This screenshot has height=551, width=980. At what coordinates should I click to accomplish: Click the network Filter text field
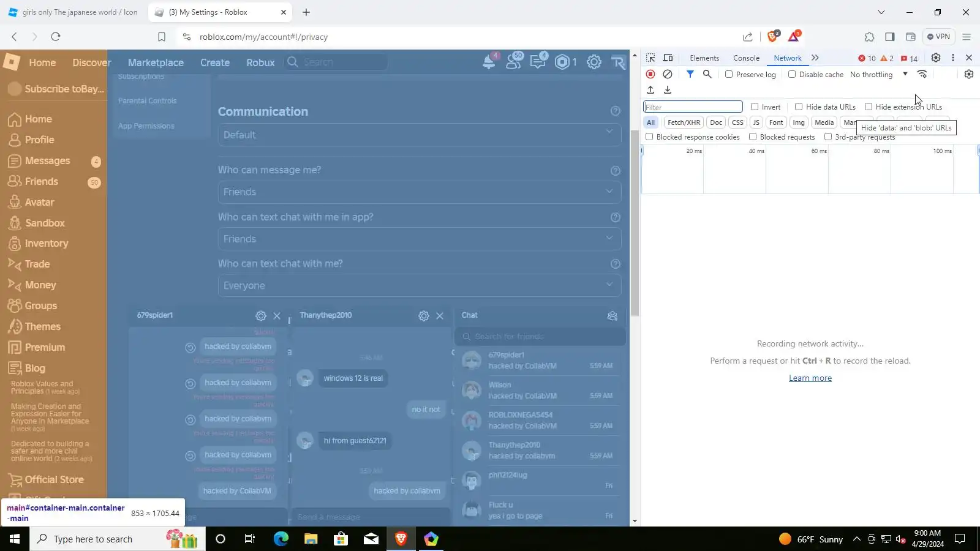[x=693, y=107]
